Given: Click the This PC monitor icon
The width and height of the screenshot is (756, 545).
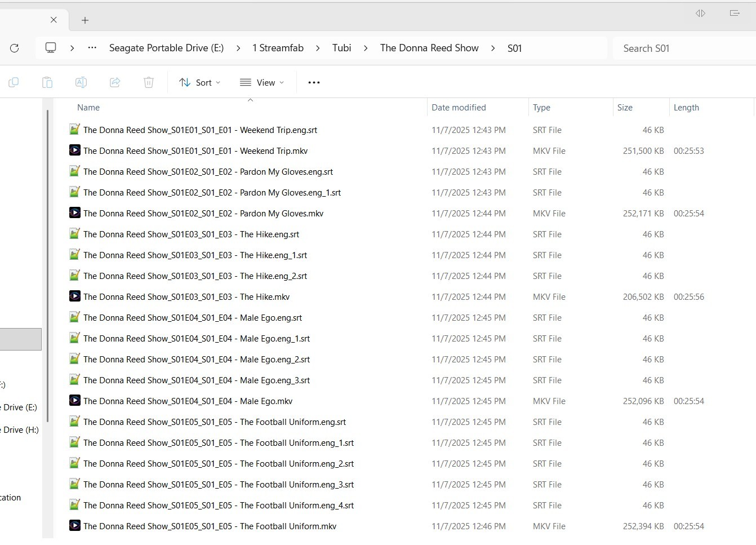Looking at the screenshot, I should pyautogui.click(x=51, y=48).
